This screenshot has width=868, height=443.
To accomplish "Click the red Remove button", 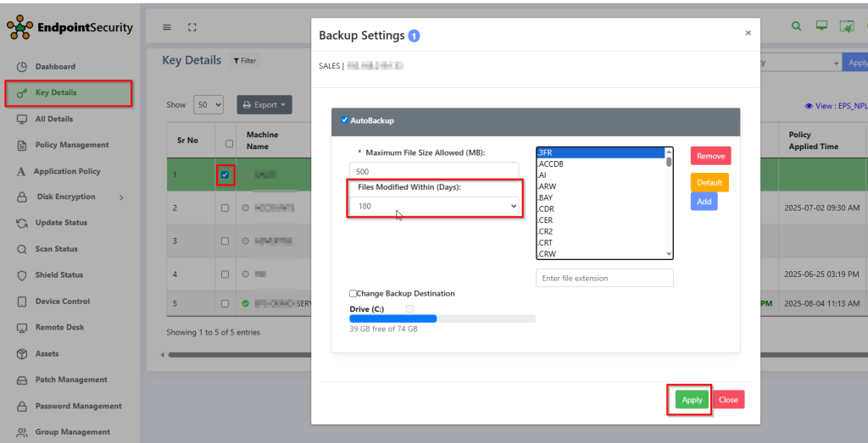I will [710, 156].
